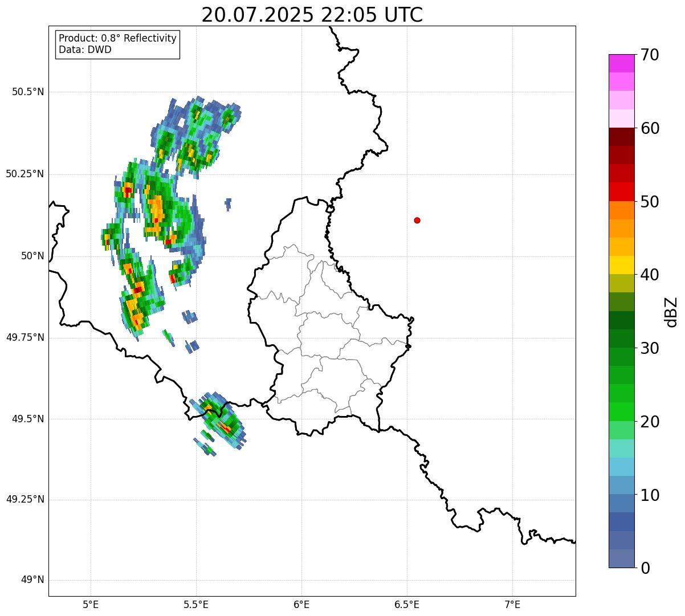Click the 49°N latitude label

coord(32,580)
